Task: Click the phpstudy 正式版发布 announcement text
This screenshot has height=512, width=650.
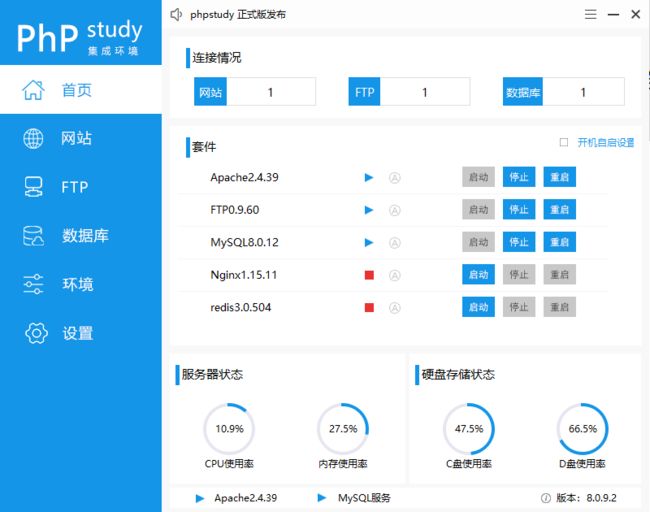Action: coord(238,15)
